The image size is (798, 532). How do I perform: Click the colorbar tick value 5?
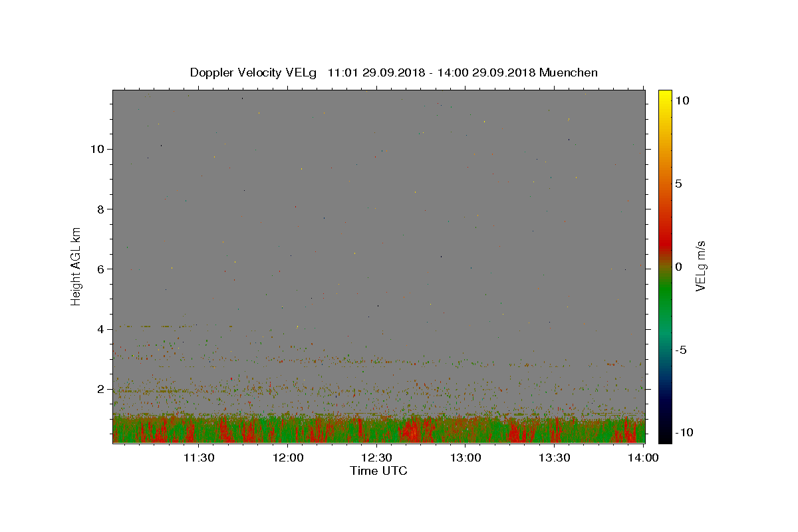[678, 184]
